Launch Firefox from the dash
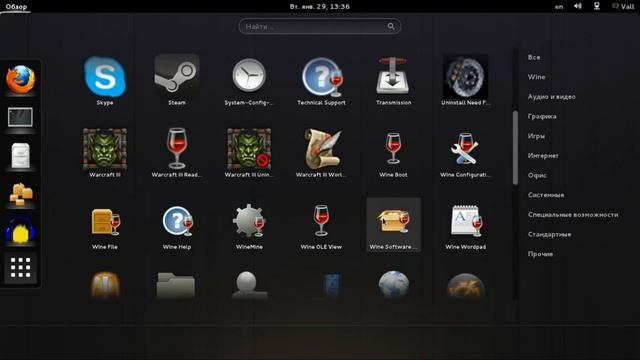Screen dimensions: 640x360 [20, 80]
